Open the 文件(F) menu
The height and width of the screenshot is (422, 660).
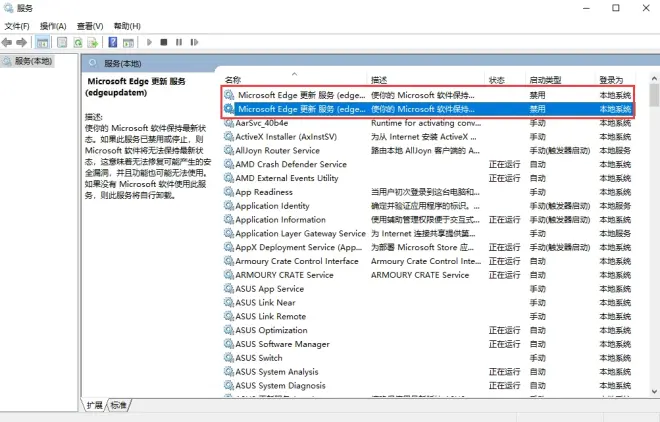coord(17,26)
